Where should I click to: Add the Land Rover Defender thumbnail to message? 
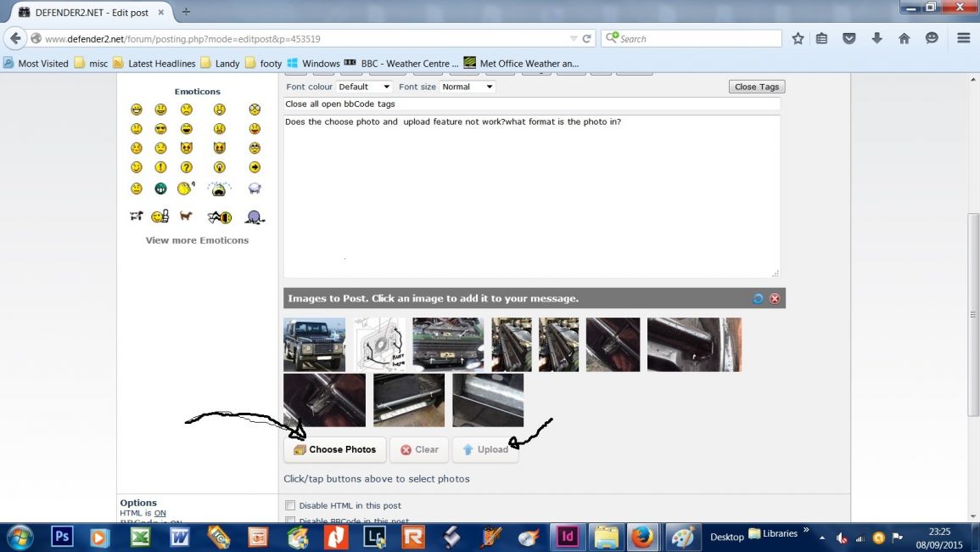(x=315, y=344)
